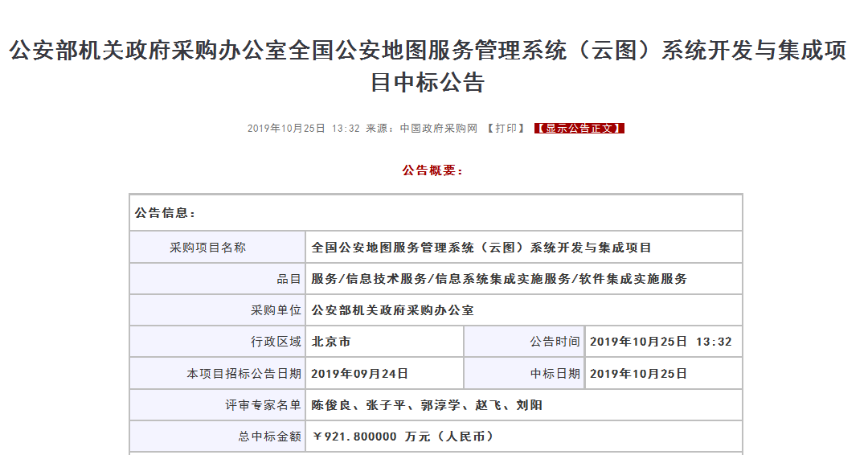Select the 中标日期 value 2019年10月25日
Viewport: 868px width, 455px height.
click(638, 374)
